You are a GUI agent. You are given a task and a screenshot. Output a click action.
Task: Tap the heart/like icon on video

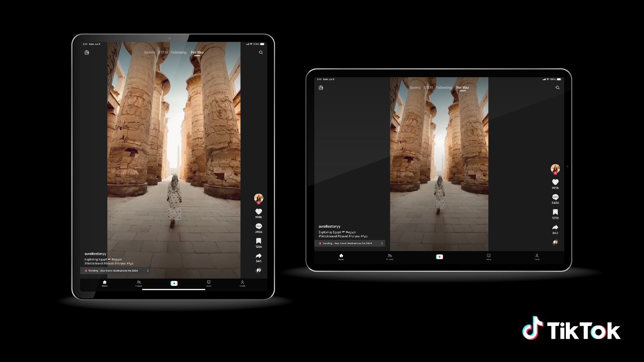[259, 212]
